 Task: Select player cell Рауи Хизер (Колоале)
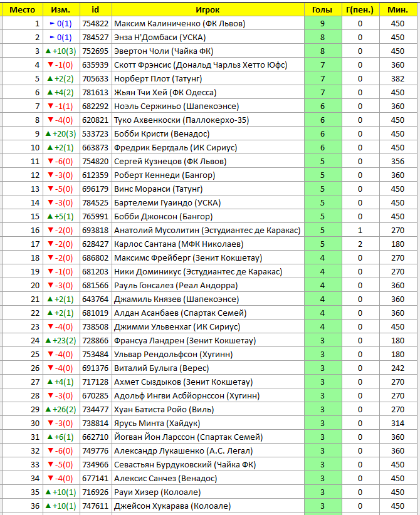point(208,492)
